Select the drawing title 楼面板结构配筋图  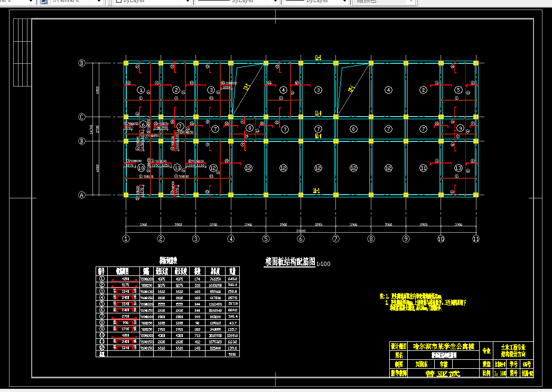290,262
